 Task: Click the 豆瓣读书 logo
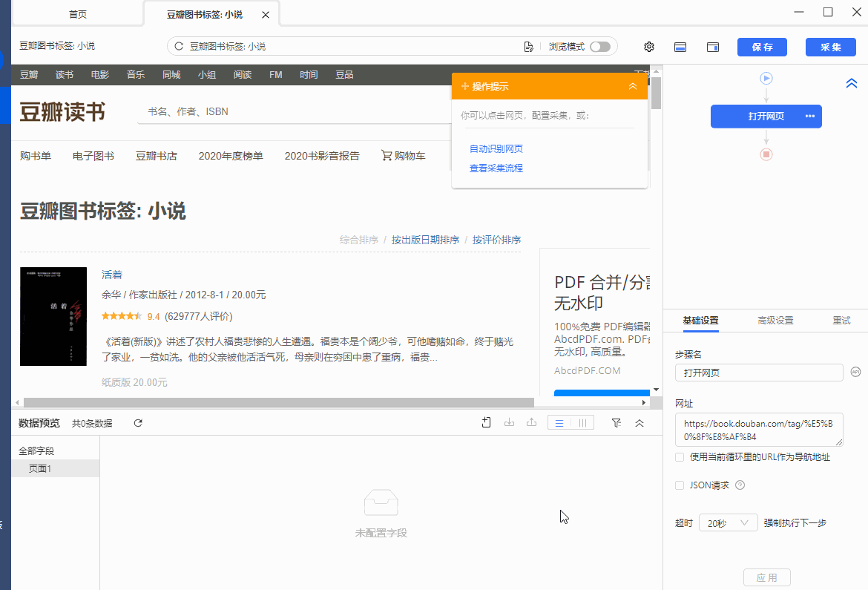[x=62, y=112]
